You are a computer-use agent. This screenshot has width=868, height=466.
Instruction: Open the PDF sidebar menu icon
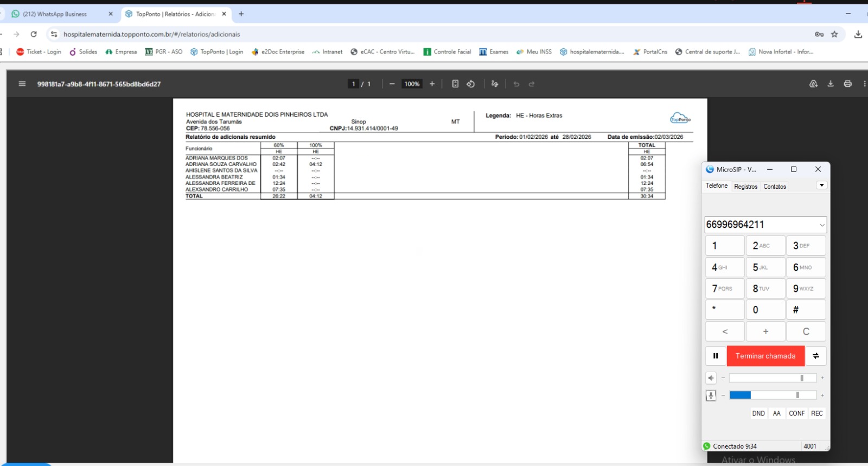point(22,84)
